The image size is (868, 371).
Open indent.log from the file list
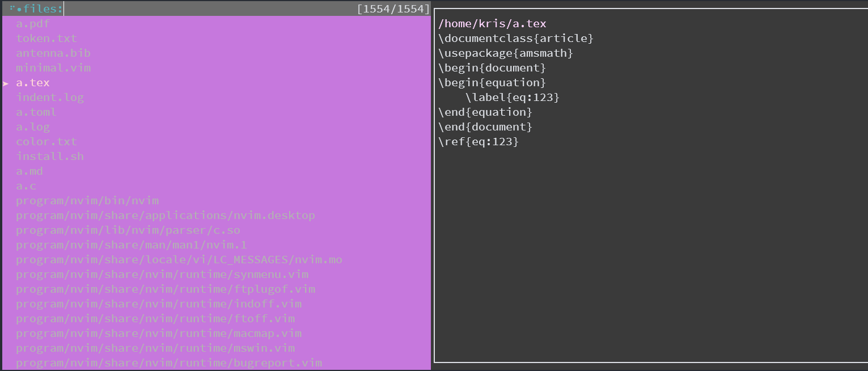[x=50, y=97]
